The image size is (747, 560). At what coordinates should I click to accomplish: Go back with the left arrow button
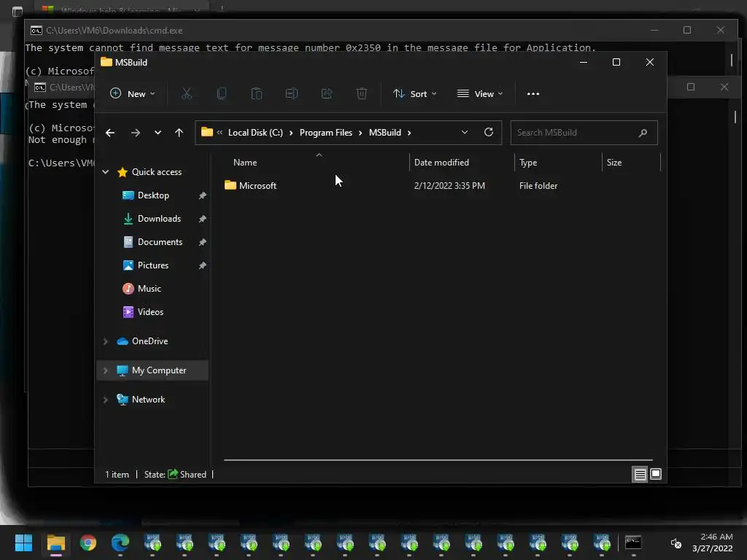pyautogui.click(x=110, y=133)
